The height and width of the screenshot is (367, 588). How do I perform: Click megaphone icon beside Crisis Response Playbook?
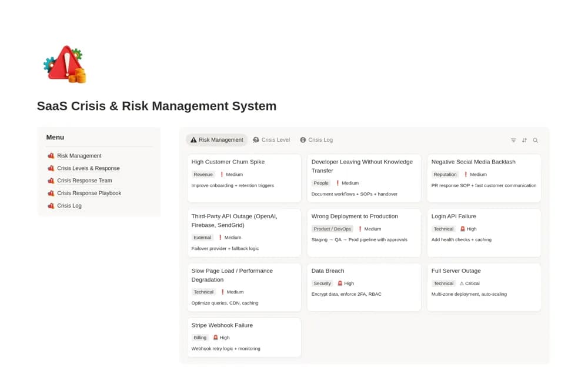pos(51,193)
